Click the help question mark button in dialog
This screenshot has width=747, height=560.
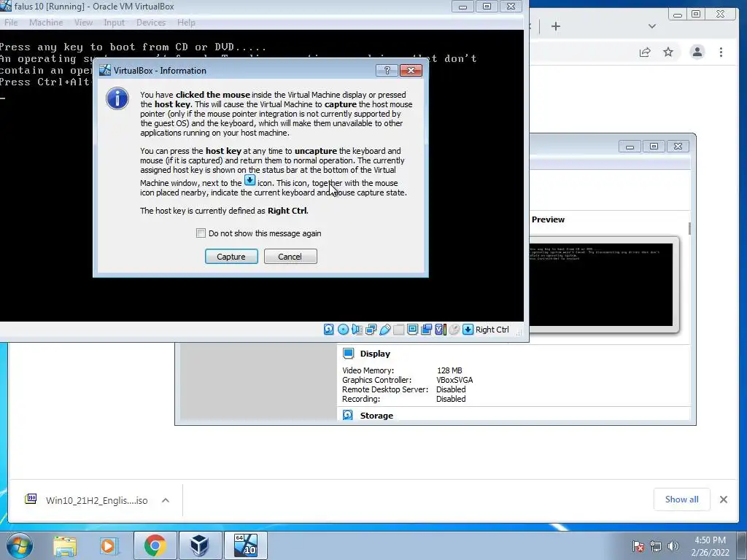point(387,71)
